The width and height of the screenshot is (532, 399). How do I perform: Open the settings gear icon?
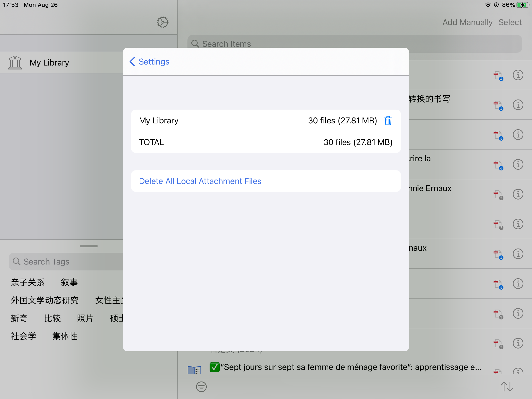(x=163, y=22)
